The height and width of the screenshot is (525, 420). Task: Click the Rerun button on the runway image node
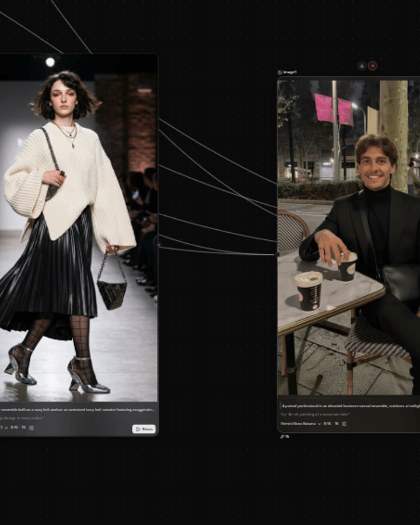click(x=143, y=429)
